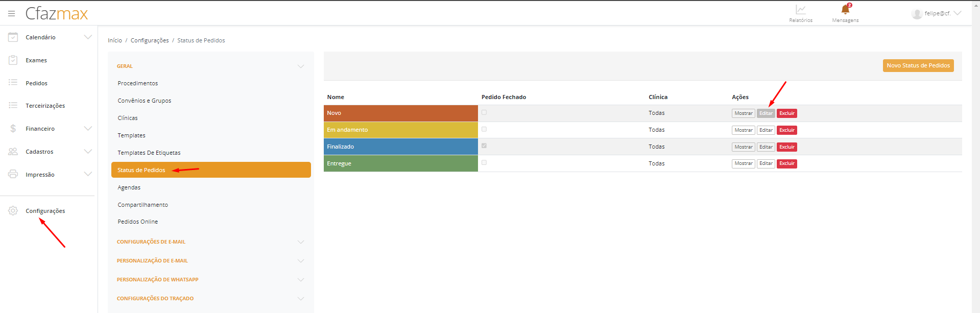Click the Configurações gear icon
This screenshot has width=980, height=313.
13,211
